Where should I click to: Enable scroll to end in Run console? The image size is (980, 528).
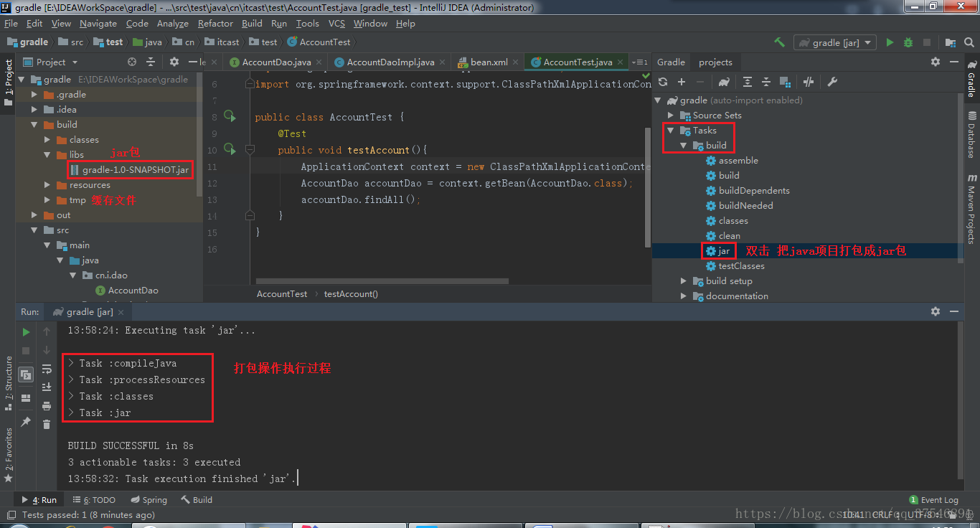(x=47, y=387)
